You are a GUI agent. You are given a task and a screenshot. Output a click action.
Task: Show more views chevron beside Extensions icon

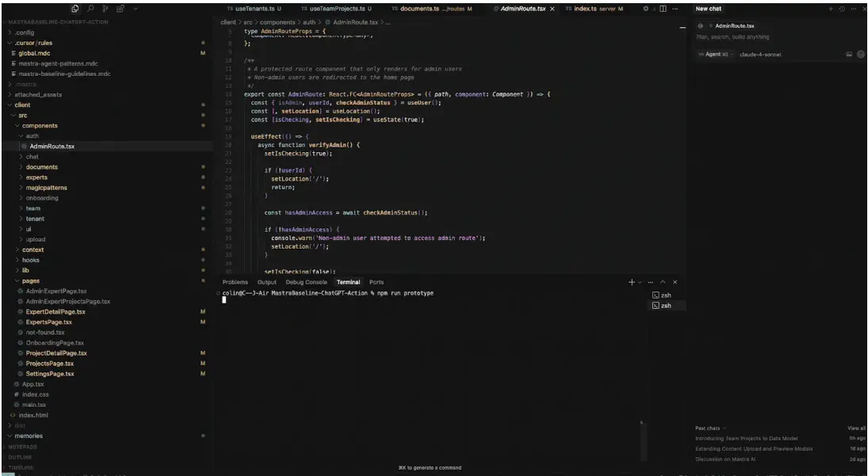point(136,9)
